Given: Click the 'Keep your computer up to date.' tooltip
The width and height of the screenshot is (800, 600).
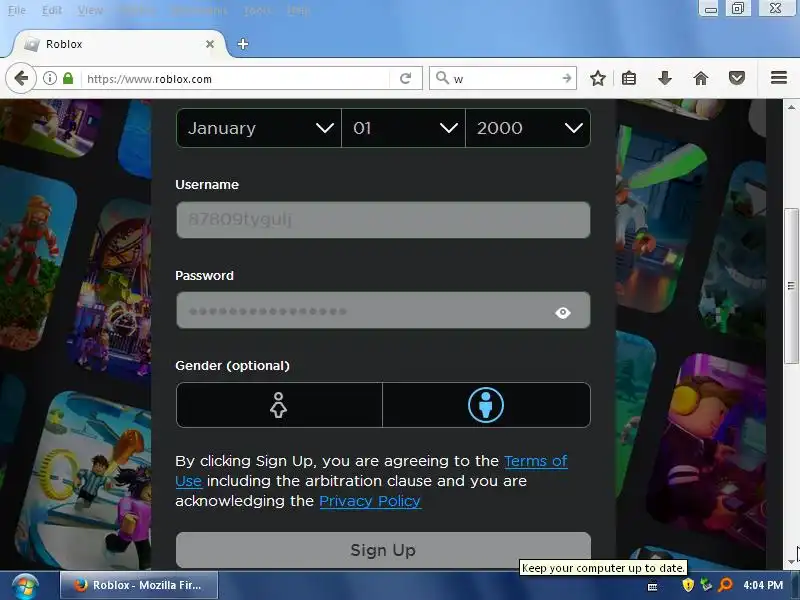Looking at the screenshot, I should click(x=603, y=568).
